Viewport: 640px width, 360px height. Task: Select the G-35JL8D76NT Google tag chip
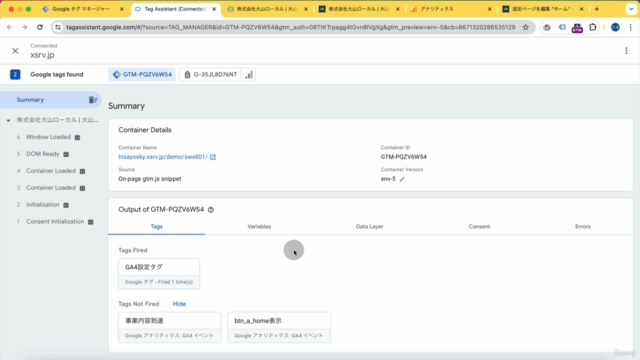click(211, 75)
